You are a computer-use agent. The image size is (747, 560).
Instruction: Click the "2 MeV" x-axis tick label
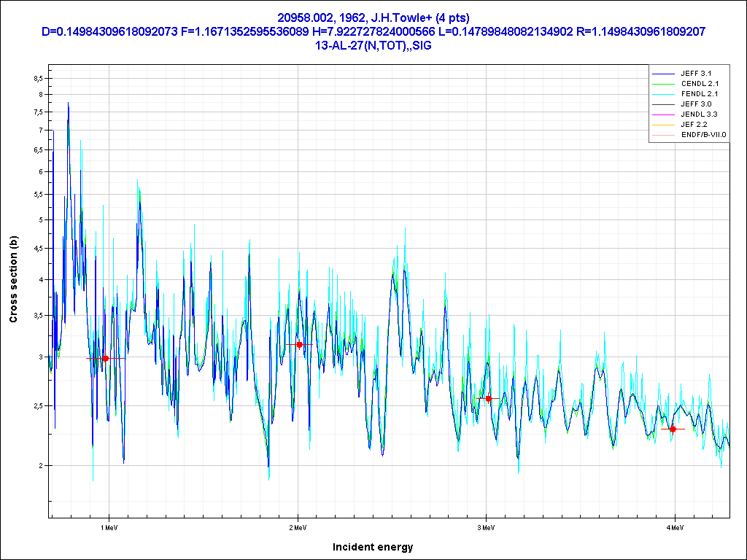(297, 526)
